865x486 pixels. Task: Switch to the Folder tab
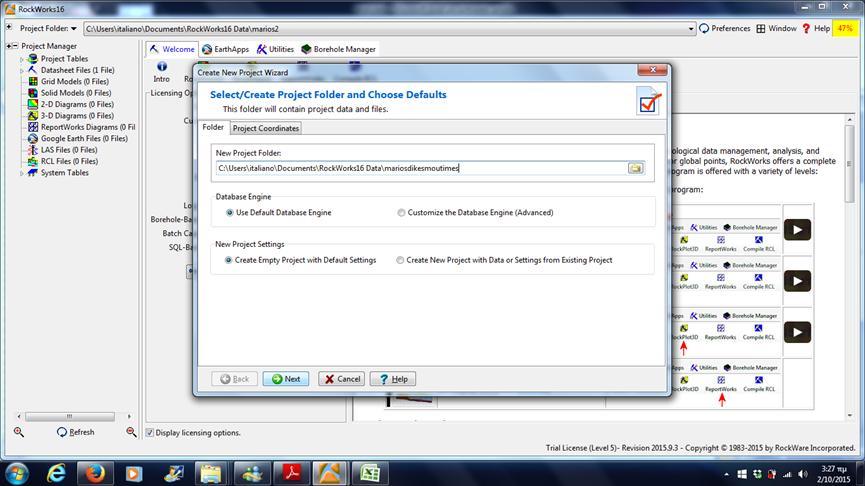coord(213,127)
